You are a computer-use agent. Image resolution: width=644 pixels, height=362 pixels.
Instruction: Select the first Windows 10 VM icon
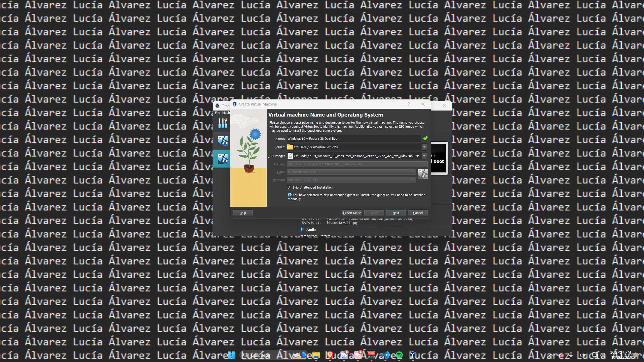[223, 141]
